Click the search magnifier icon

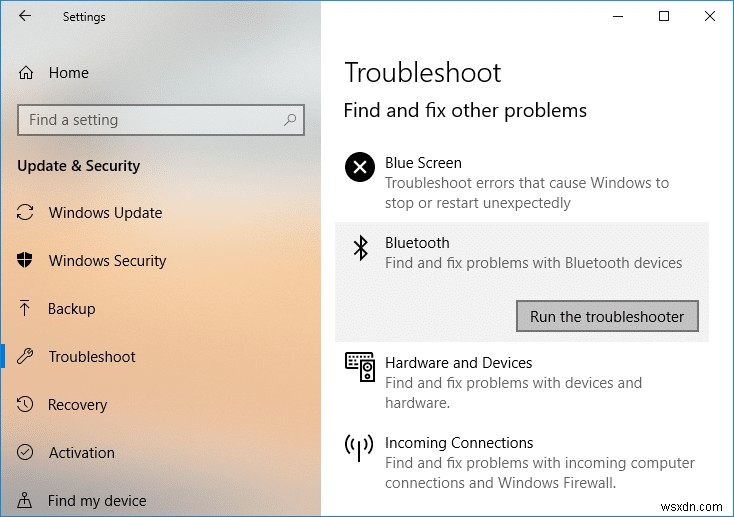click(290, 120)
